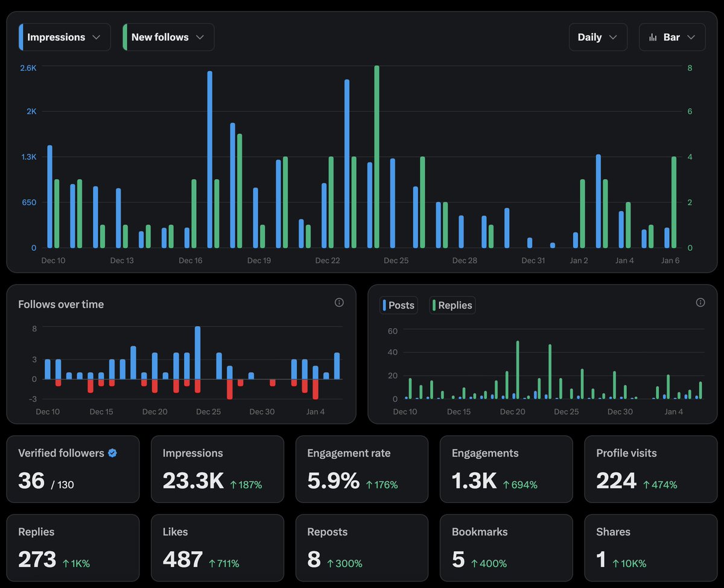The image size is (724, 588).
Task: Click the green color marker on New follows selector
Action: (125, 37)
